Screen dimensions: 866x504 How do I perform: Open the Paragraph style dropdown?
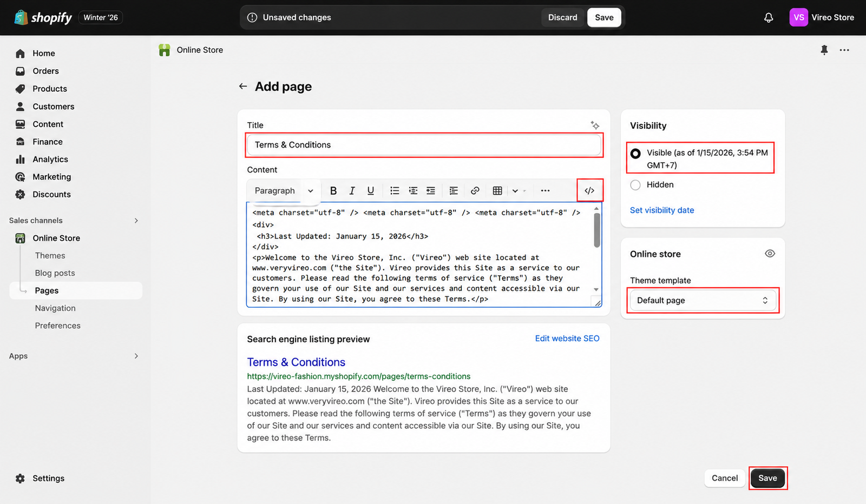coord(284,190)
